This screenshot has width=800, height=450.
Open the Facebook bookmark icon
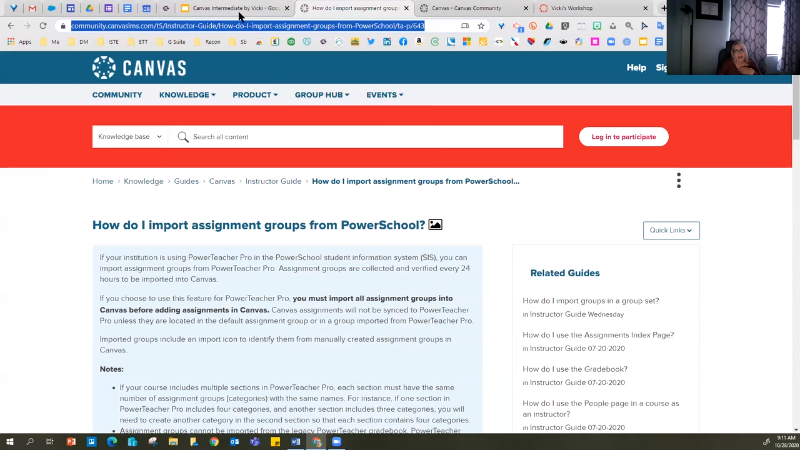coord(403,42)
